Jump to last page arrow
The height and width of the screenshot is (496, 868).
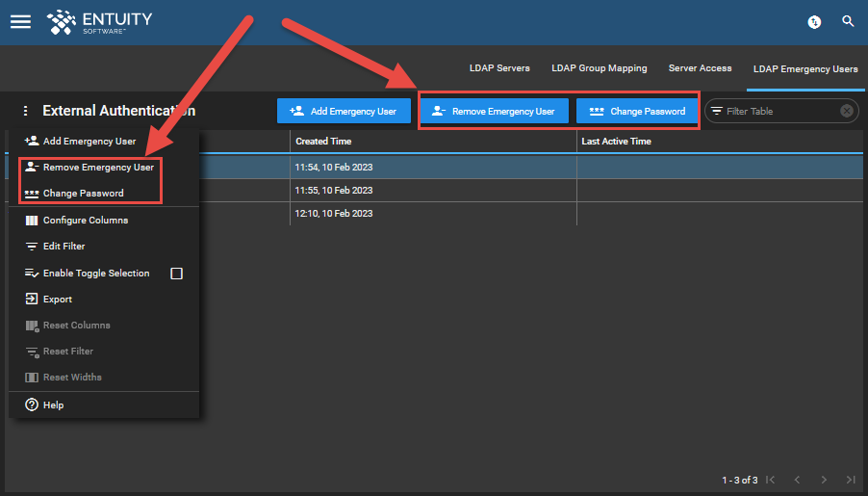point(851,480)
